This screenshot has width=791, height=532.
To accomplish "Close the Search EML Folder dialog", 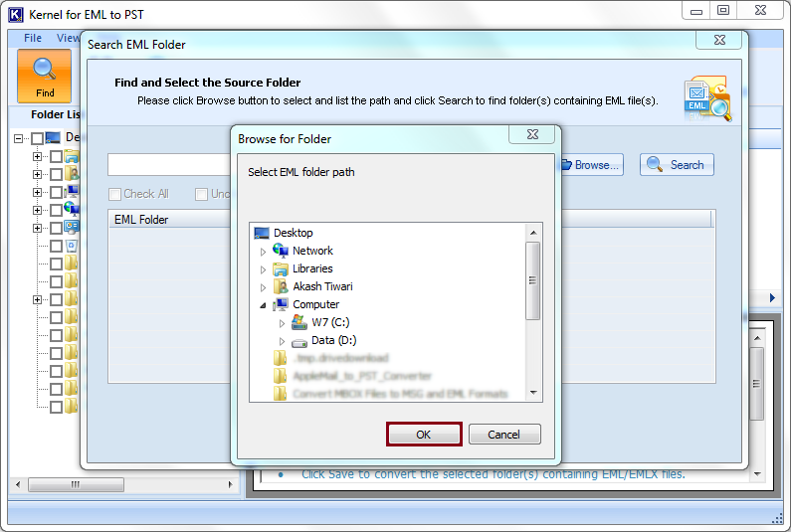I will click(x=719, y=40).
